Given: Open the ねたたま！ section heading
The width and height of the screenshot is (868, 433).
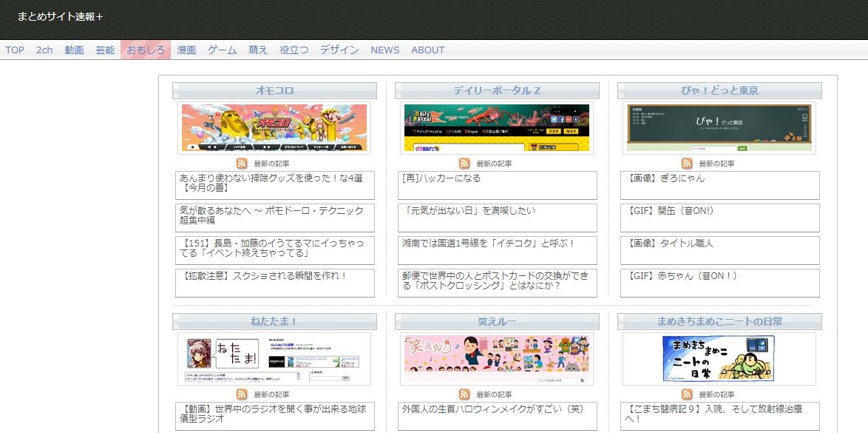Looking at the screenshot, I should [x=274, y=321].
